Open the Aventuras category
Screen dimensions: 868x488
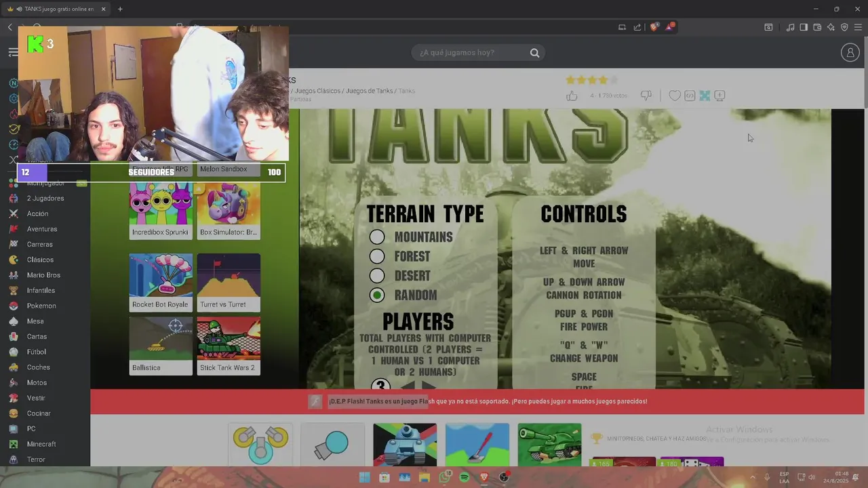tap(41, 229)
